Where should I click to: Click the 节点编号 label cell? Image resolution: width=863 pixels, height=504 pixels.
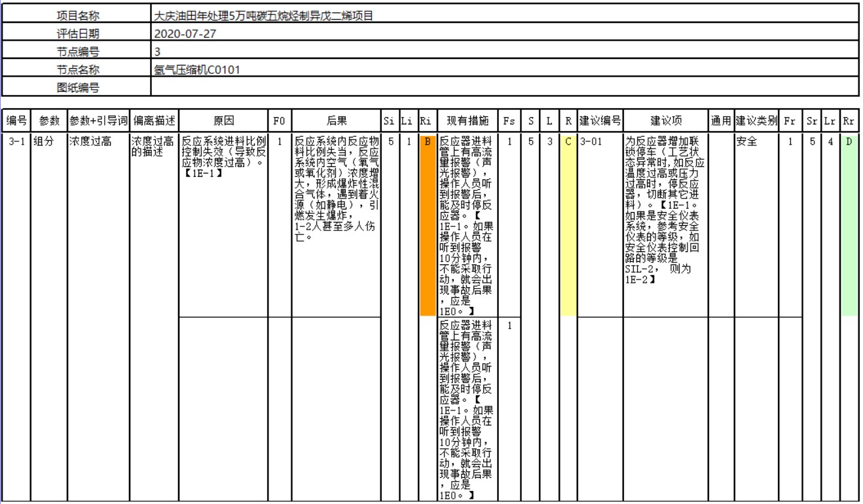click(x=76, y=50)
